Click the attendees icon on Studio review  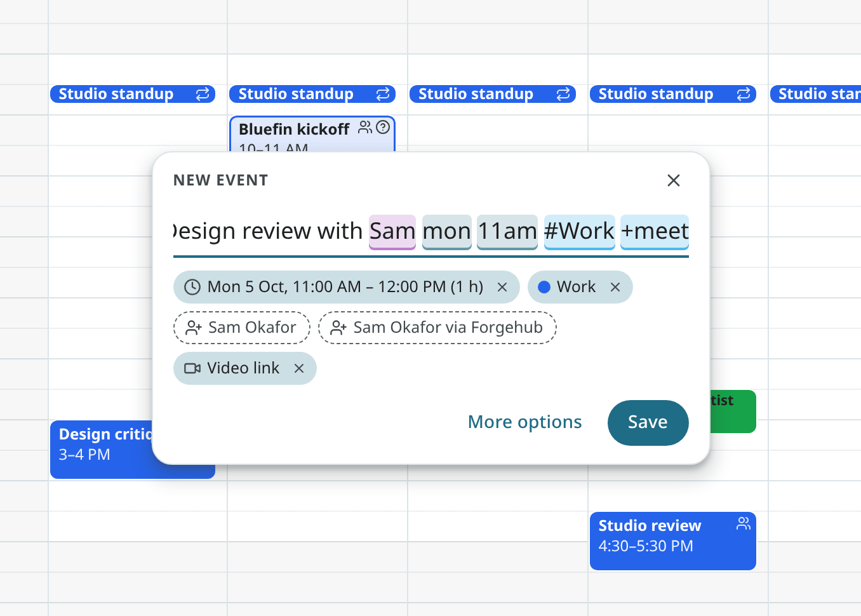pos(744,524)
